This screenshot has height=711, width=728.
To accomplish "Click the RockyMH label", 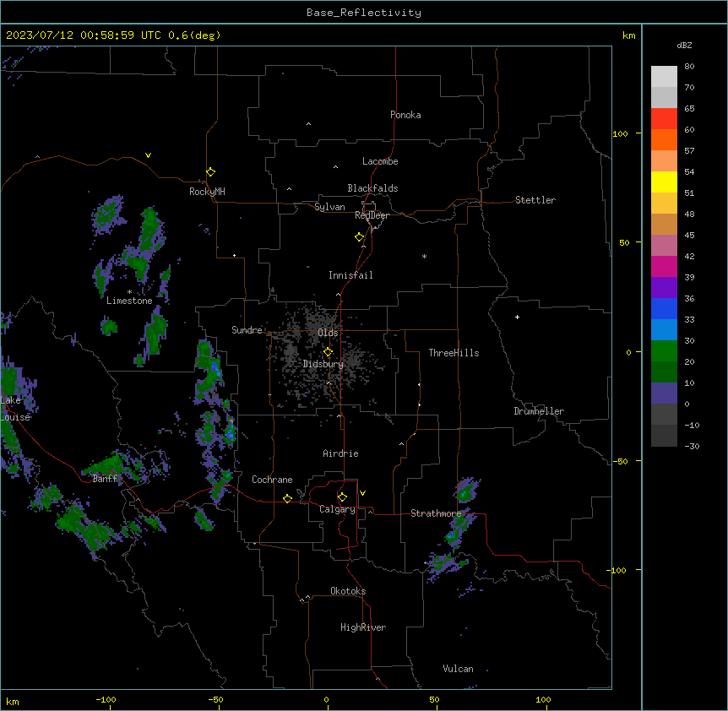I will pyautogui.click(x=207, y=192).
